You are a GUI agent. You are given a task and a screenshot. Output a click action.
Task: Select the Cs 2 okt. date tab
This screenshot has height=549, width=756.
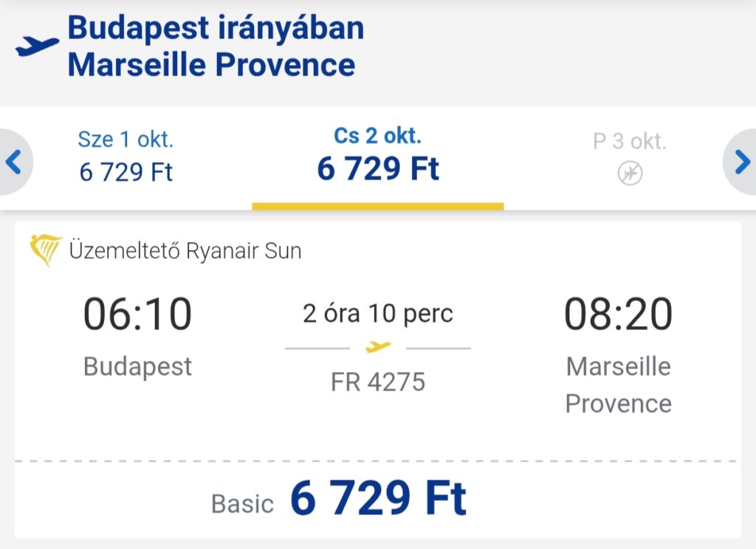pyautogui.click(x=378, y=158)
